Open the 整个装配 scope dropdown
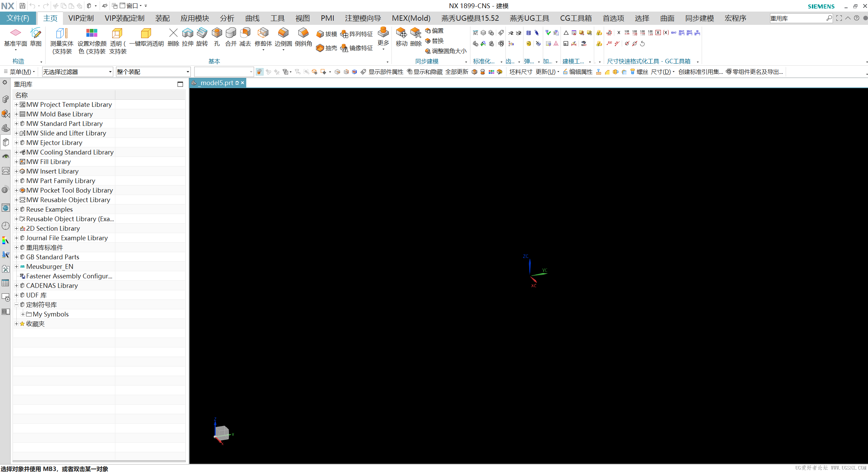 click(153, 72)
